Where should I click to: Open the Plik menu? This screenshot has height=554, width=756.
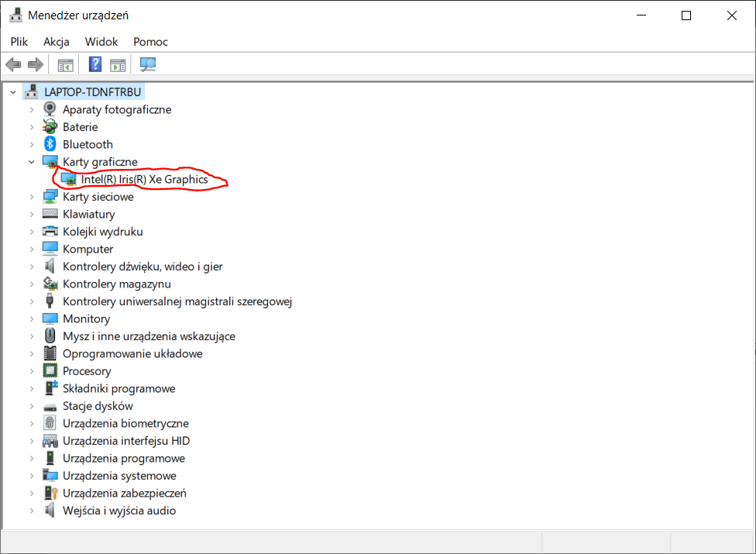click(x=19, y=42)
